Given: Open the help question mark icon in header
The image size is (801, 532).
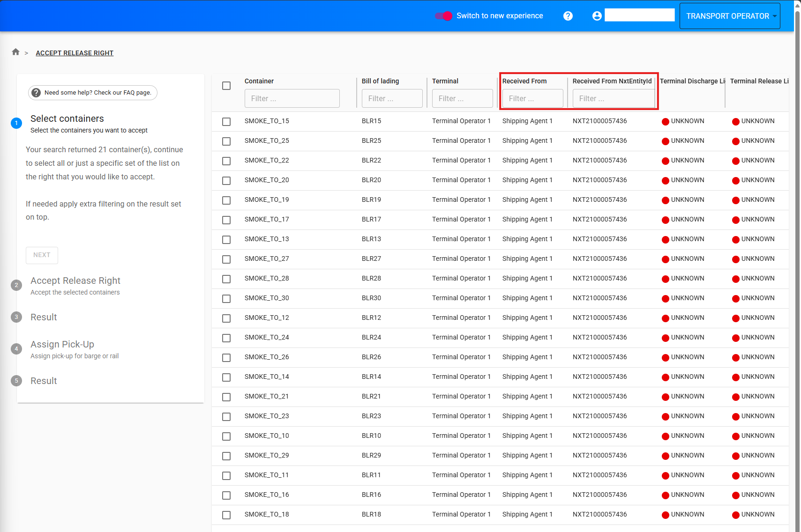Looking at the screenshot, I should coord(568,16).
